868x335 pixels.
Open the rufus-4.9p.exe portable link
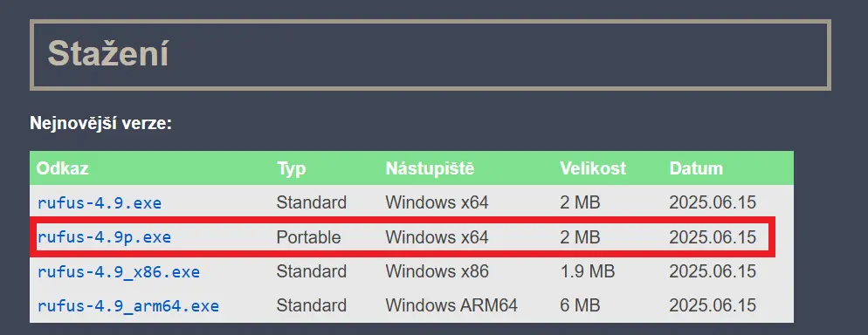[104, 237]
